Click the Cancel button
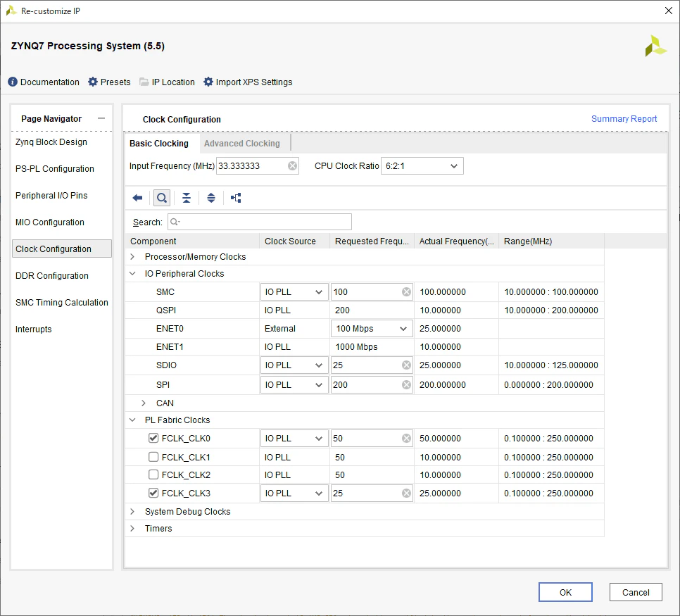Screen dimensions: 680x616 636,592
